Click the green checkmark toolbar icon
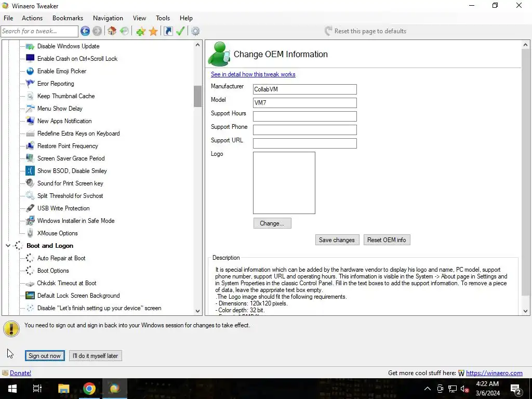Screen dimensions: 532x399 (x=180, y=31)
